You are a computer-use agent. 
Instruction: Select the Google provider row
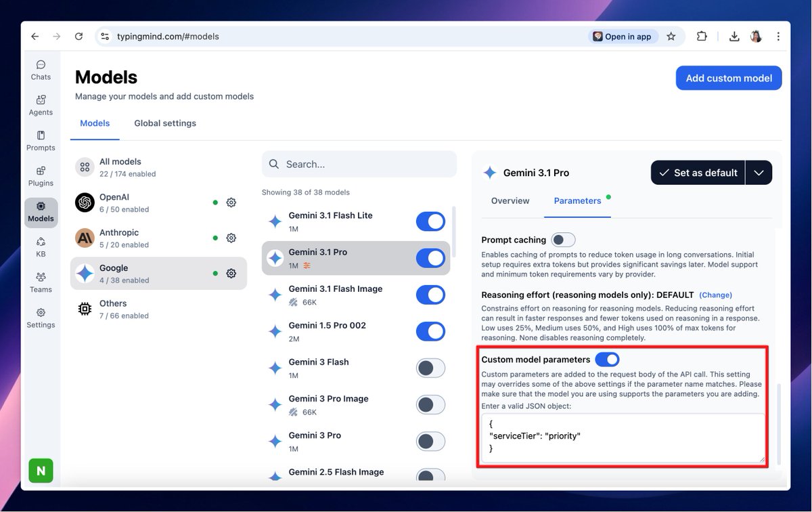tap(158, 274)
